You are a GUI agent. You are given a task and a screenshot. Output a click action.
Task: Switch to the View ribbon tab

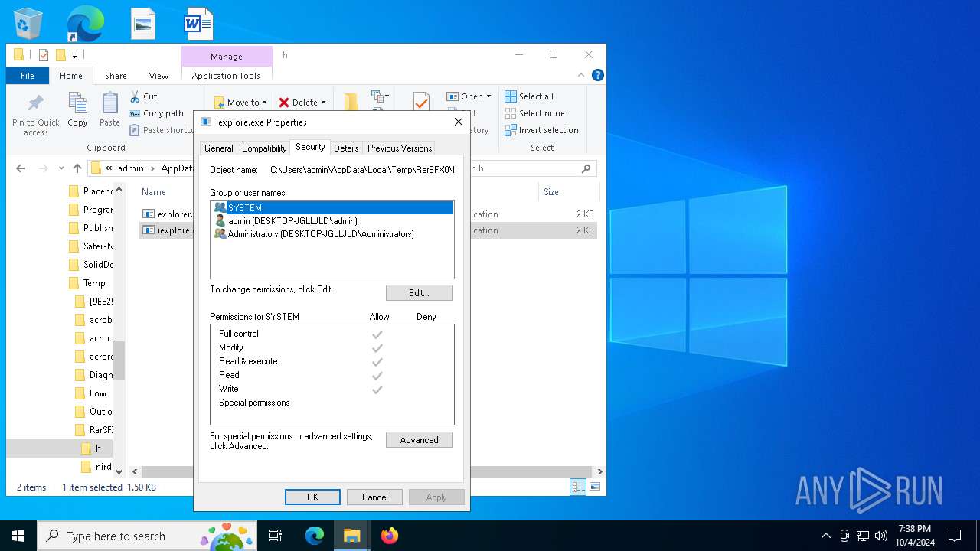[x=158, y=76]
